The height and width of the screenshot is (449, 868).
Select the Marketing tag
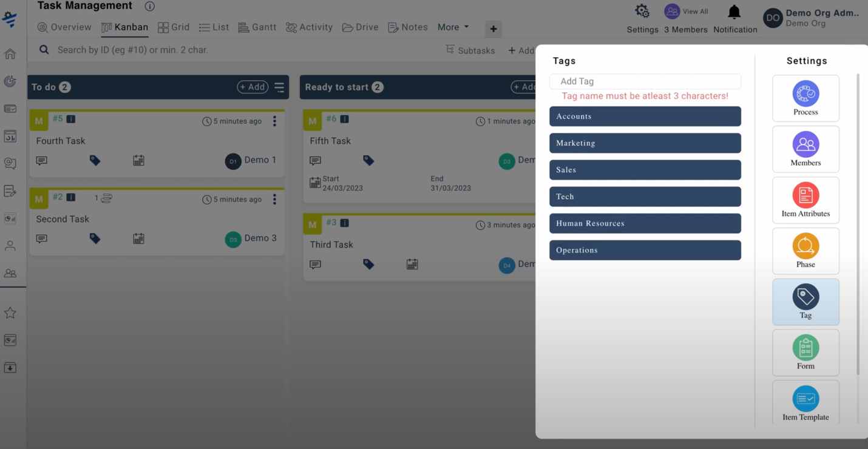[x=645, y=143]
